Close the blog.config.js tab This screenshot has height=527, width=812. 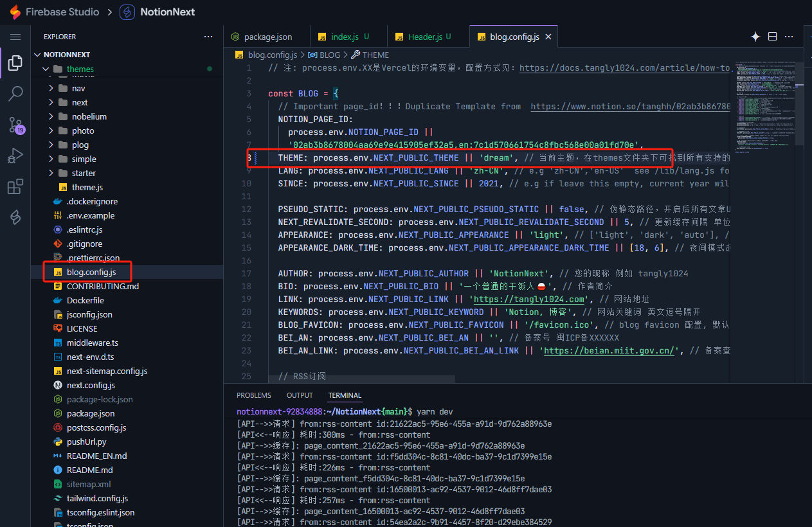[x=548, y=37]
